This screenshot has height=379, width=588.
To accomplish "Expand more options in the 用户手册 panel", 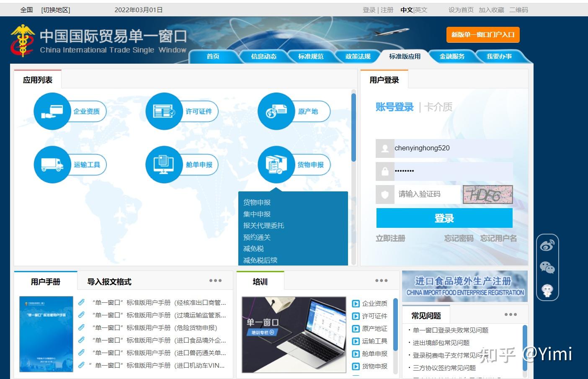I will 215,280.
